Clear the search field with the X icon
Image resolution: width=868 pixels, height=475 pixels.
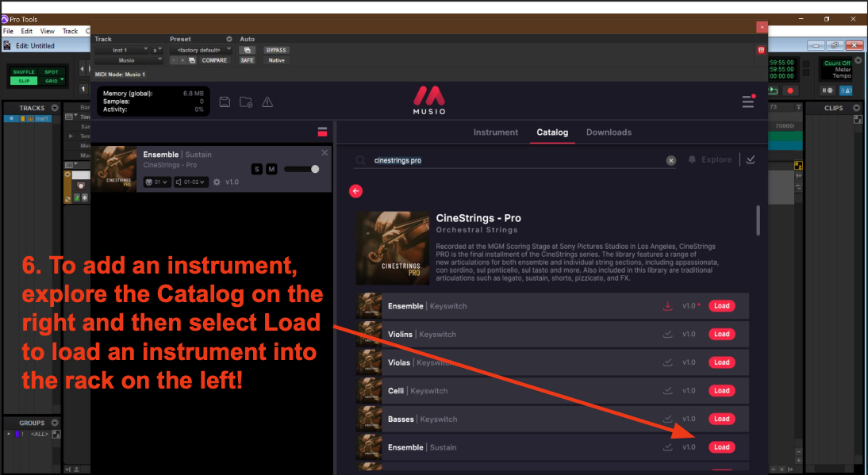(x=670, y=160)
